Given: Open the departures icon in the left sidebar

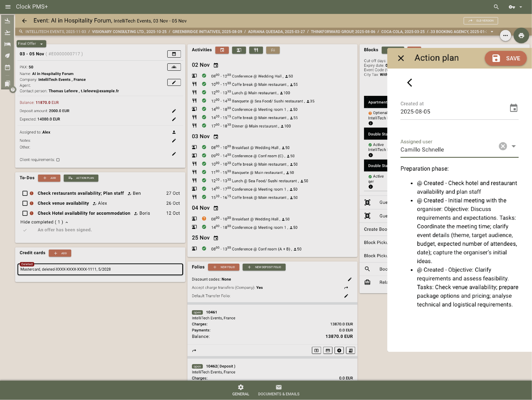Looking at the screenshot, I should pyautogui.click(x=7, y=32).
